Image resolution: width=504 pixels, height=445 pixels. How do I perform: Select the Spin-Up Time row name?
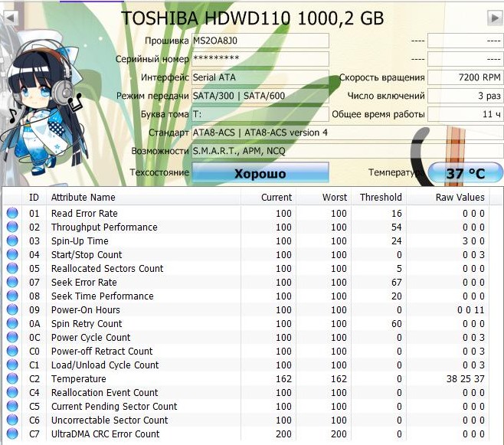pos(80,241)
